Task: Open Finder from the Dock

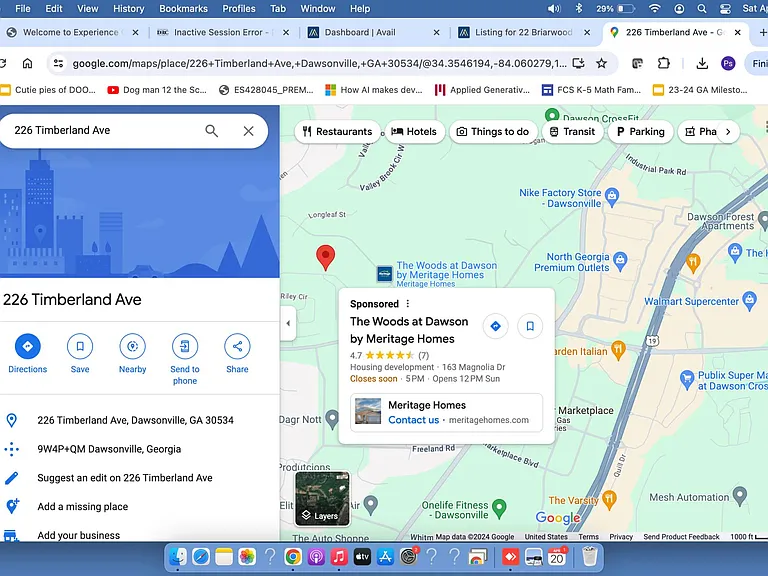Action: [x=177, y=557]
